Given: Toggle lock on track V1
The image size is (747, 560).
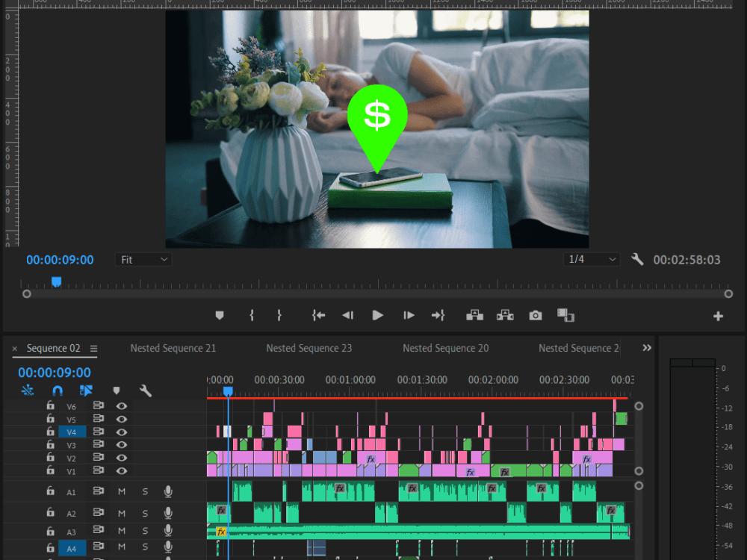Looking at the screenshot, I should click(51, 470).
